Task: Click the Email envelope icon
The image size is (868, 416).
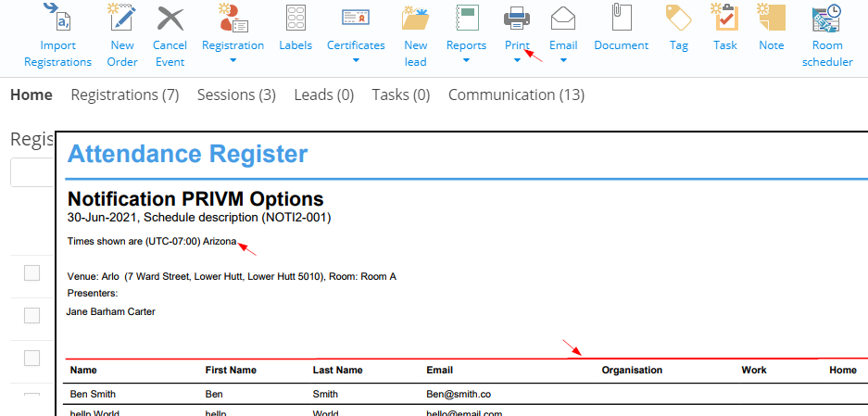Action: tap(563, 18)
